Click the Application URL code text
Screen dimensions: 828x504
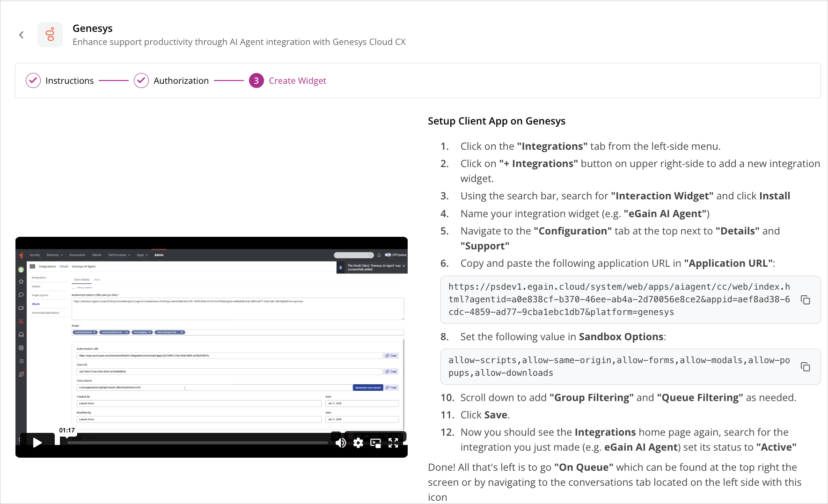(619, 299)
